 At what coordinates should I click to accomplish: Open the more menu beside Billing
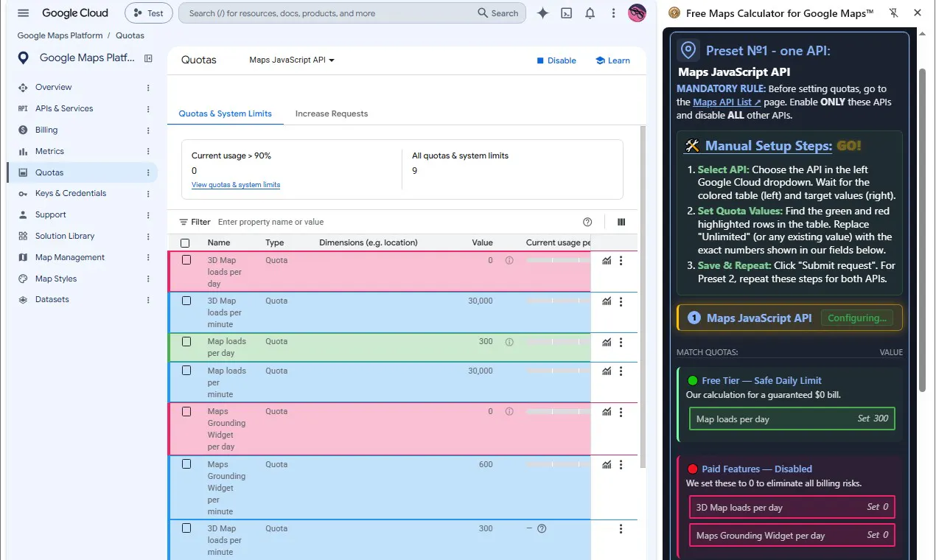pyautogui.click(x=148, y=130)
